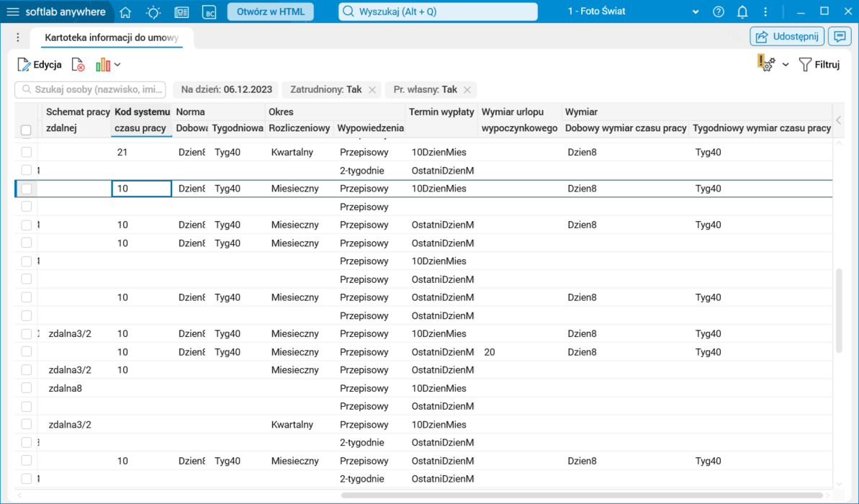Check the highlighted row with 10DzienMies
The width and height of the screenshot is (859, 504).
coord(27,189)
